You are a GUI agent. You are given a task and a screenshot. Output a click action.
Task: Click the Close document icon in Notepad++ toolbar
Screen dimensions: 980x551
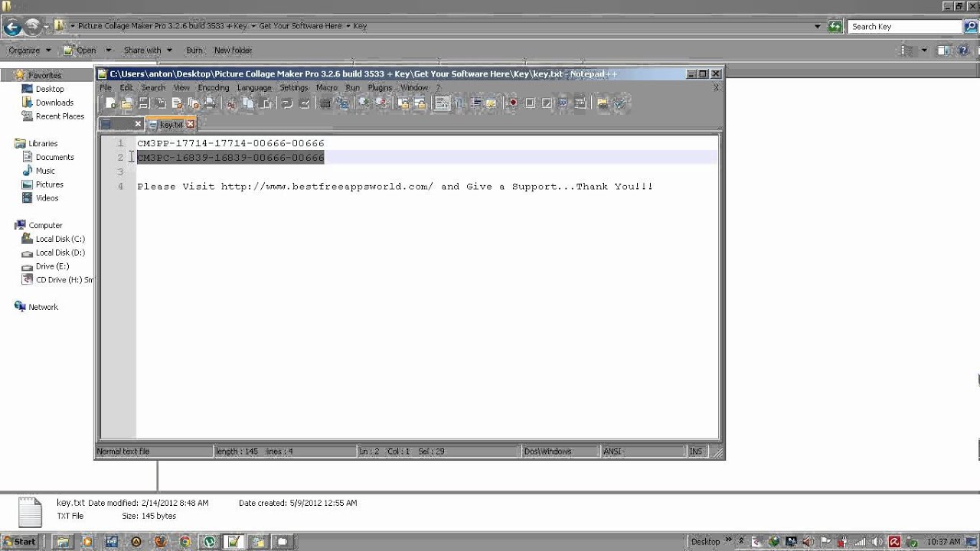click(177, 103)
